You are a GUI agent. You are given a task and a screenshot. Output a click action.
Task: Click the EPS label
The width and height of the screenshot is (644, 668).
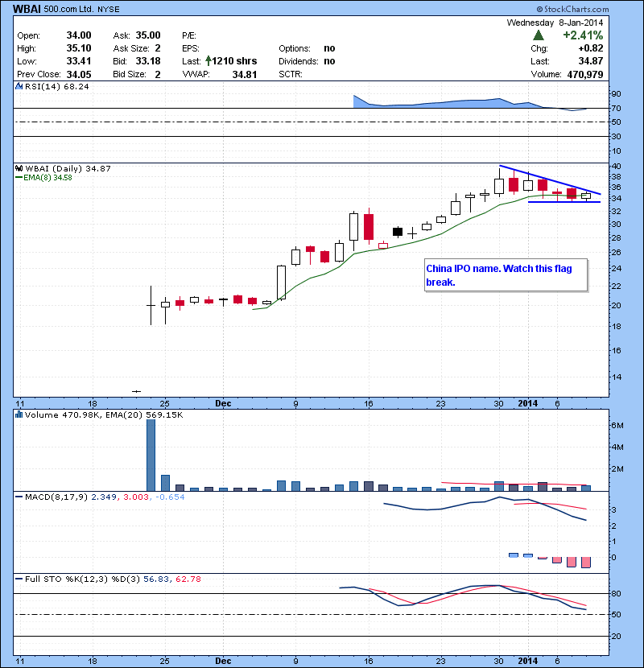pyautogui.click(x=191, y=48)
